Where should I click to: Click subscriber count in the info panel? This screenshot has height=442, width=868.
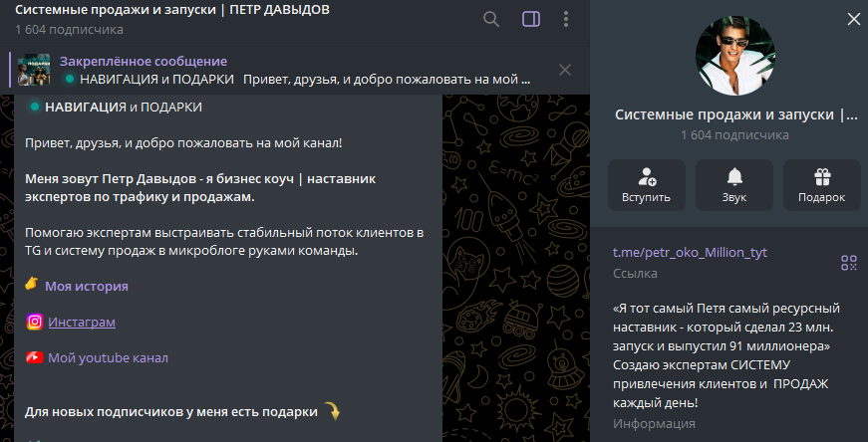[x=734, y=135]
